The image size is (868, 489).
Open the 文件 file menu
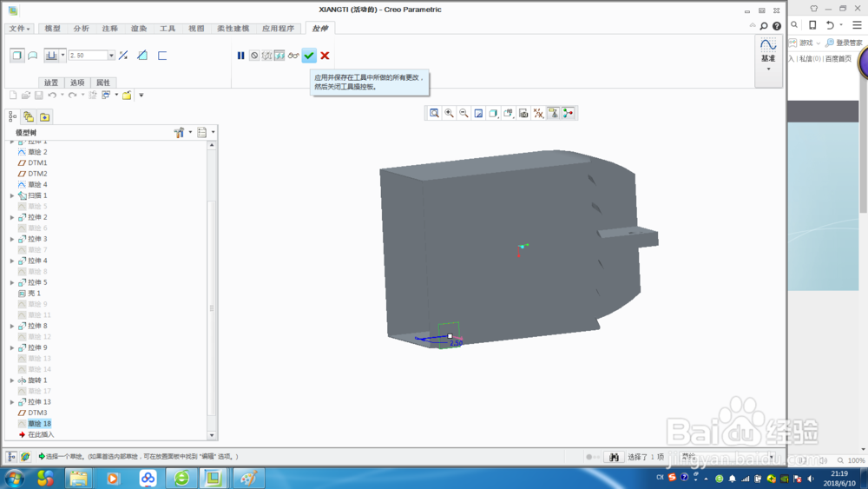(19, 29)
